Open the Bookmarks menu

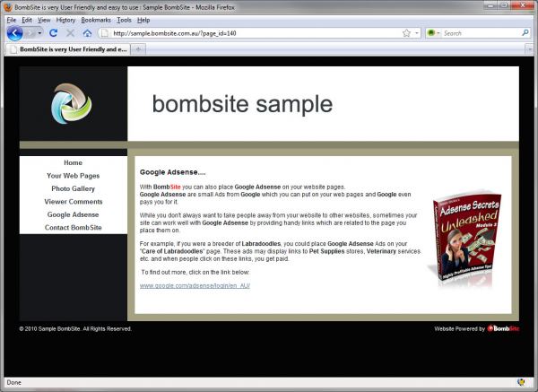coord(96,20)
